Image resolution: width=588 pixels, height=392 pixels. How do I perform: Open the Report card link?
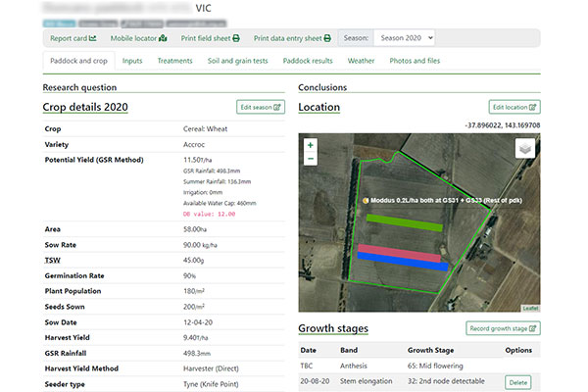[73, 38]
